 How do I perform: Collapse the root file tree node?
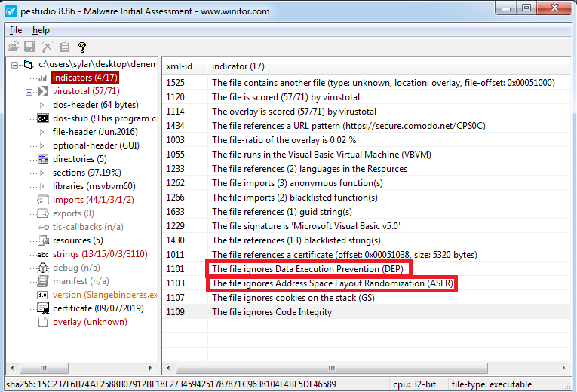pos(15,65)
